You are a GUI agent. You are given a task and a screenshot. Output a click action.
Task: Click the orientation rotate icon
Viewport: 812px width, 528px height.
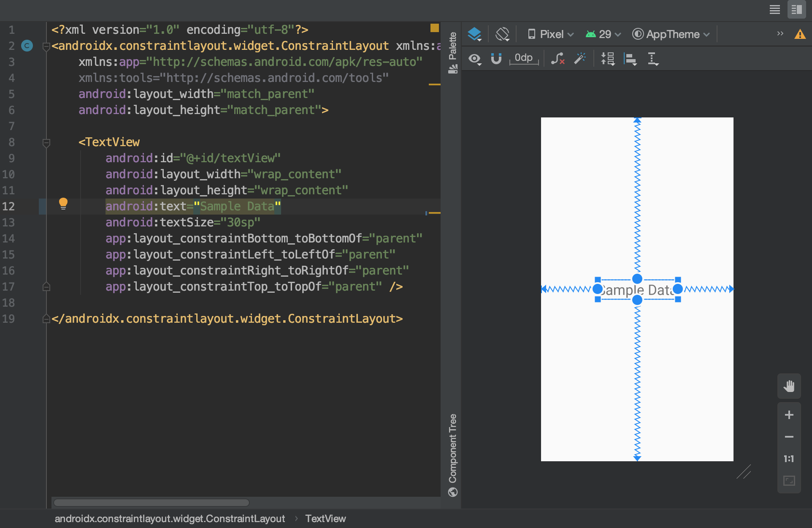click(502, 34)
